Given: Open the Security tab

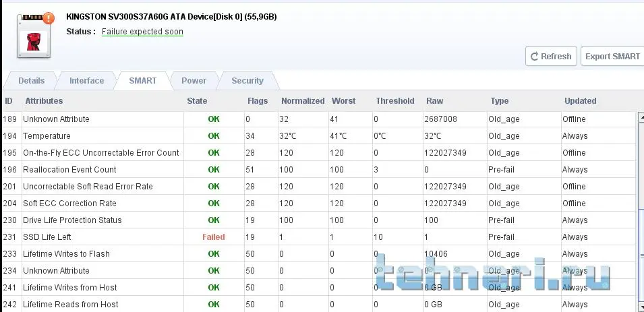Looking at the screenshot, I should tap(247, 80).
